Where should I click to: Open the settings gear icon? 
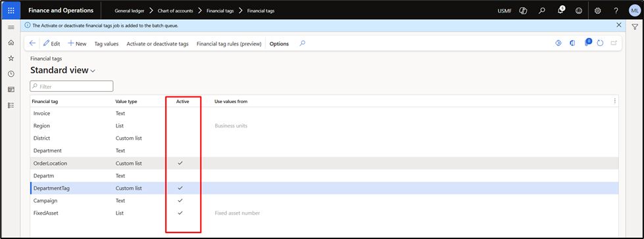point(597,11)
